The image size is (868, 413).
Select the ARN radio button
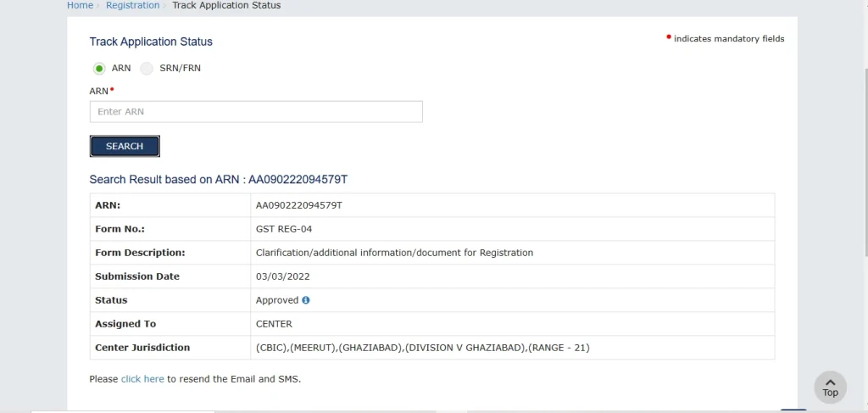coord(99,69)
